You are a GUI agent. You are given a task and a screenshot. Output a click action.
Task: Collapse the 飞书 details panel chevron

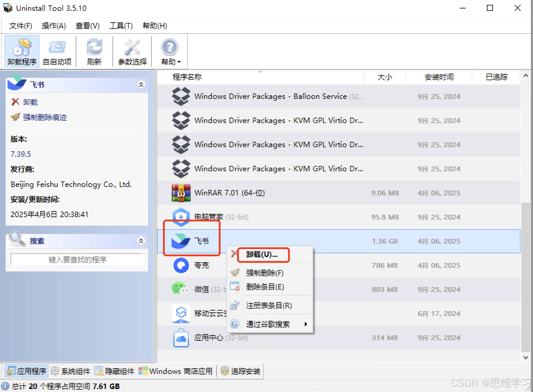coord(141,85)
